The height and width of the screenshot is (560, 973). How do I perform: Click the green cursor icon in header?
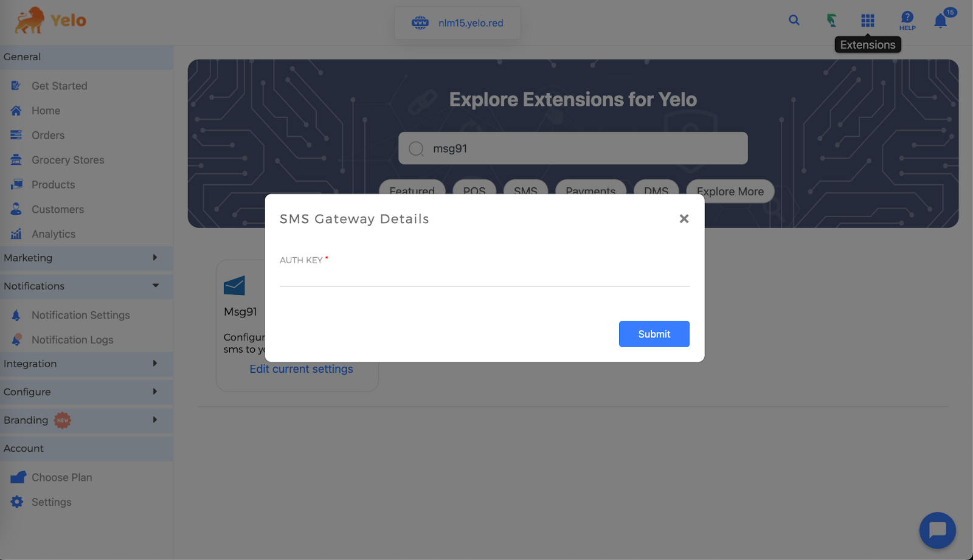pos(831,21)
